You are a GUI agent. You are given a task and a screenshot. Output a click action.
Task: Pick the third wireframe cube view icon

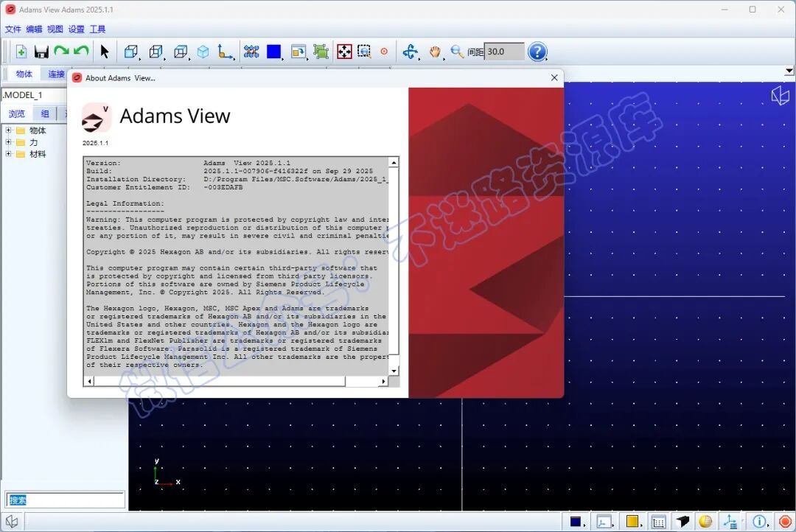pos(181,52)
